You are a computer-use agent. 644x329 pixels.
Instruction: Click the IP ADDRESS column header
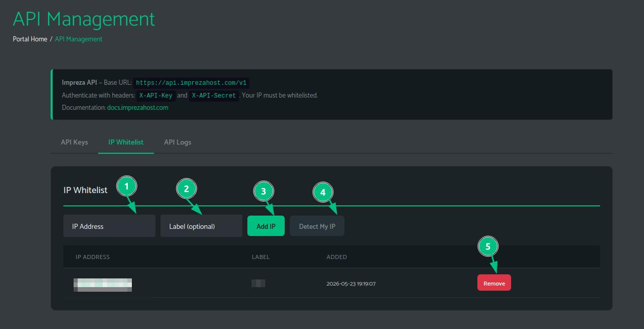coord(93,257)
